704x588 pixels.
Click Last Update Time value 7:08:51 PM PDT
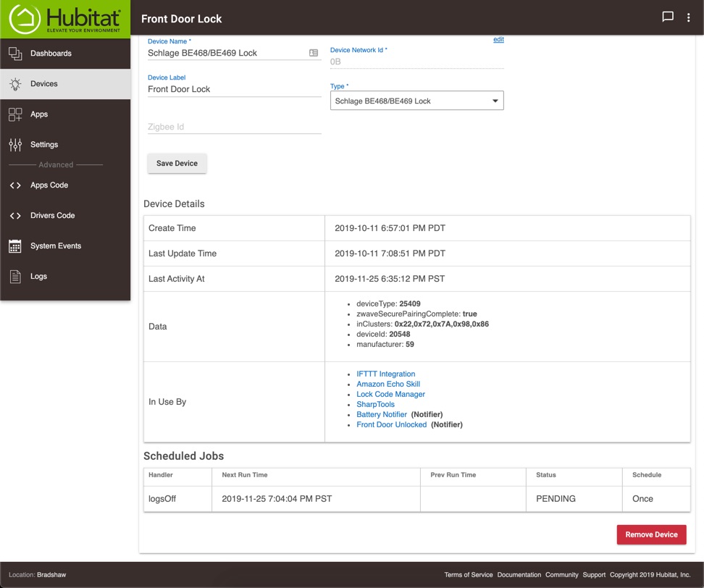390,253
